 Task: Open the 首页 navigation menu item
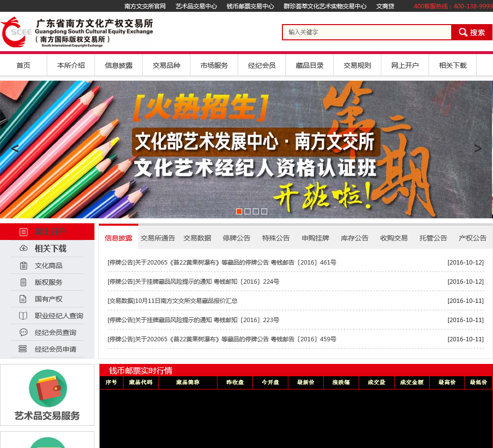click(23, 65)
